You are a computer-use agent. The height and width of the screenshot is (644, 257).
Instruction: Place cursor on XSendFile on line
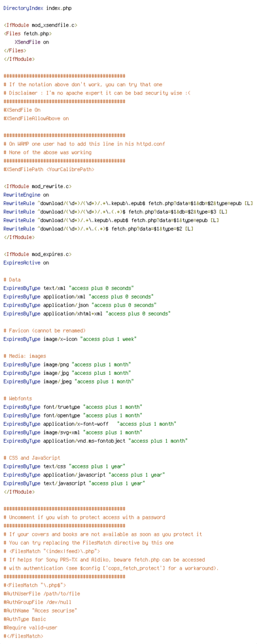point(32,42)
